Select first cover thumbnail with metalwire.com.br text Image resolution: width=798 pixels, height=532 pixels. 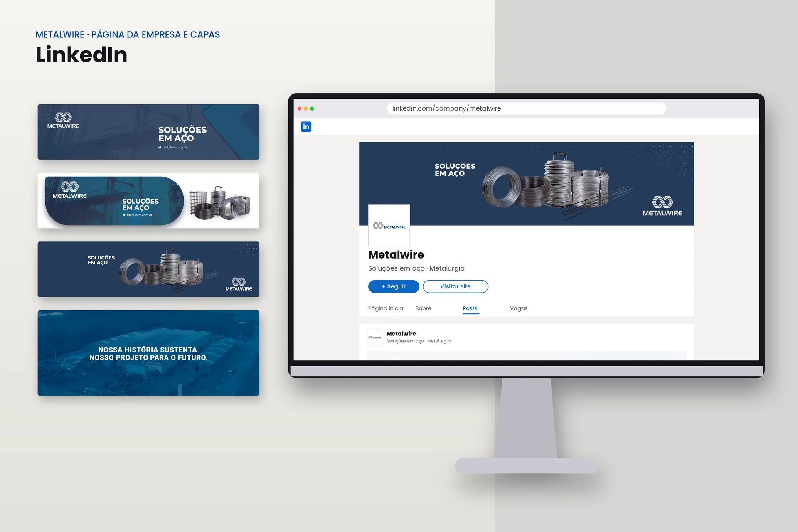point(148,132)
